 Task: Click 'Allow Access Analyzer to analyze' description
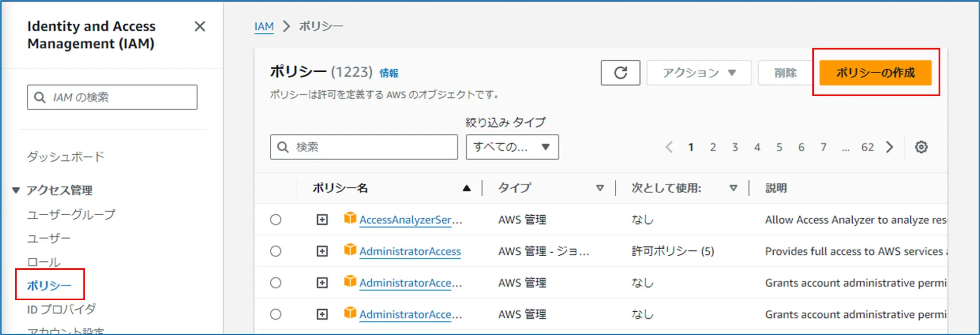[x=856, y=220]
